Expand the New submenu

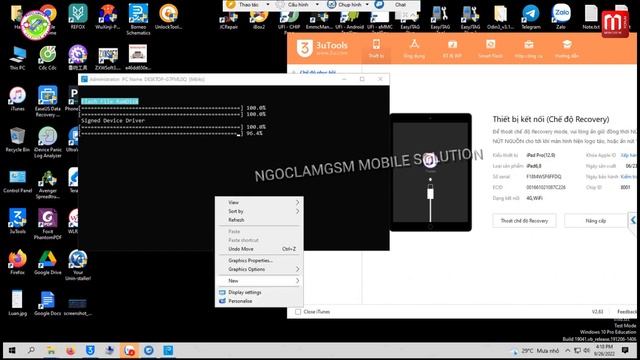(x=260, y=281)
